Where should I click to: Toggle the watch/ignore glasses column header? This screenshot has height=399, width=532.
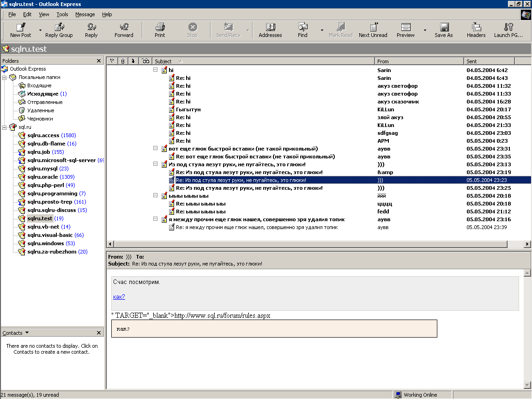pos(145,61)
